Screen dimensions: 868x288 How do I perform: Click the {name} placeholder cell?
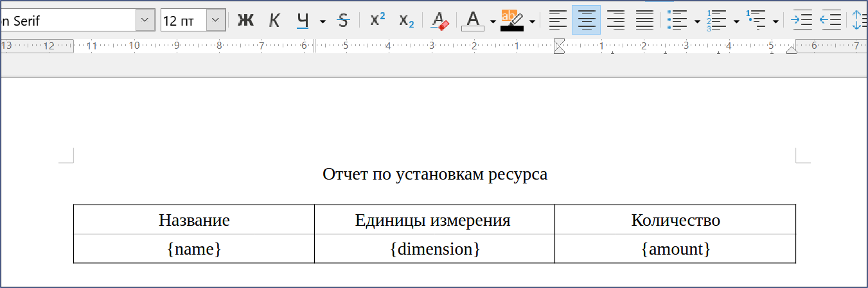tap(194, 249)
